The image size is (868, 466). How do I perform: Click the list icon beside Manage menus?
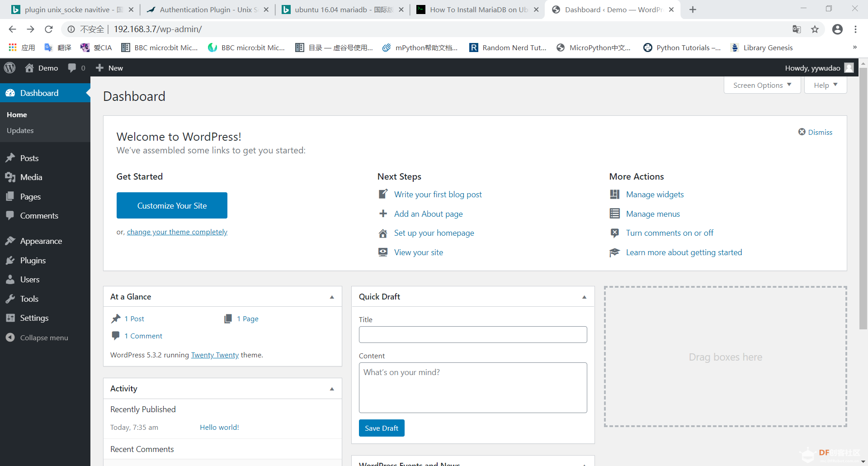pyautogui.click(x=614, y=214)
